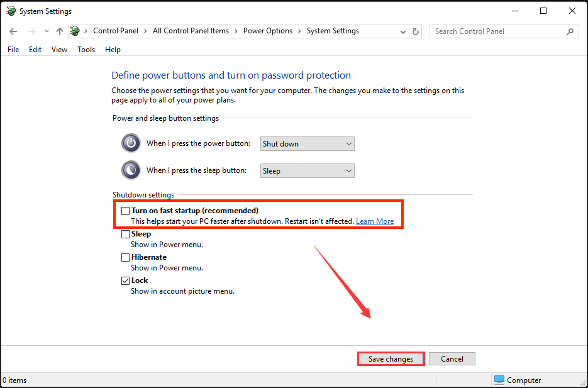The image size is (588, 388).
Task: Click 'When I press the sleep button:' label
Action: click(196, 170)
